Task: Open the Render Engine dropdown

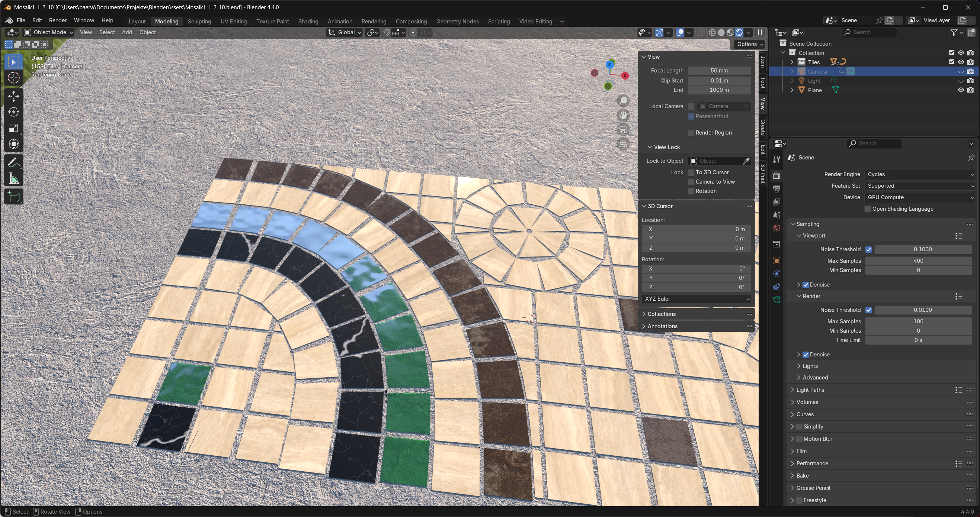Action: [920, 174]
